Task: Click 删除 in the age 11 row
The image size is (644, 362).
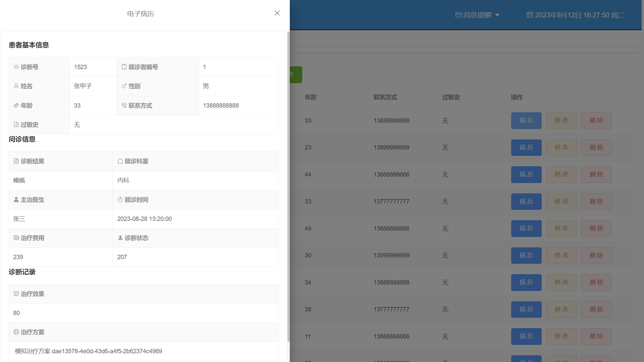Action: tap(596, 337)
